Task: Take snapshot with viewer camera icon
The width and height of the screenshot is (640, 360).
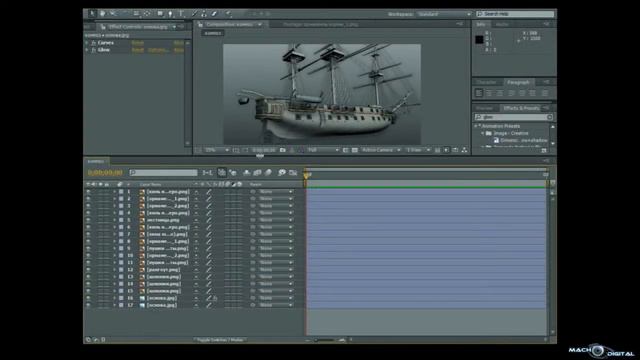Action: (282, 150)
